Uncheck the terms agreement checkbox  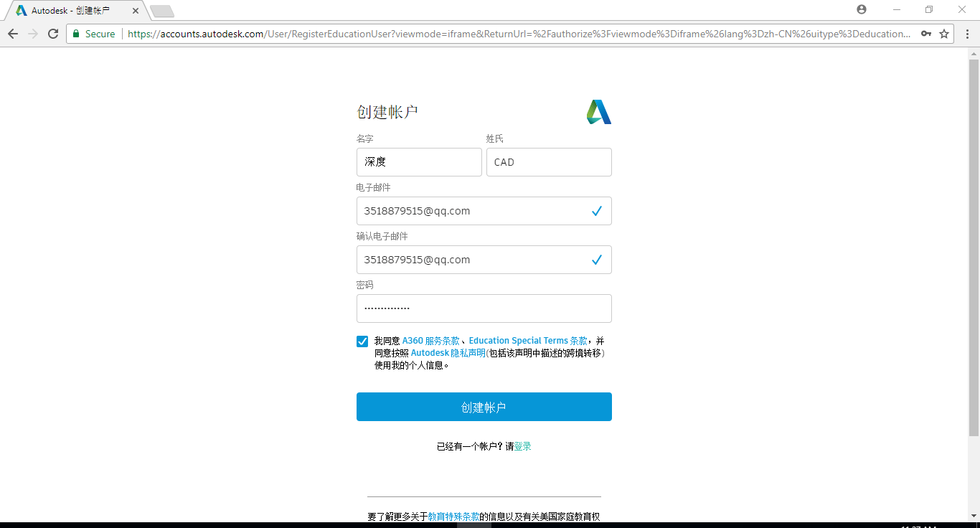(x=362, y=341)
